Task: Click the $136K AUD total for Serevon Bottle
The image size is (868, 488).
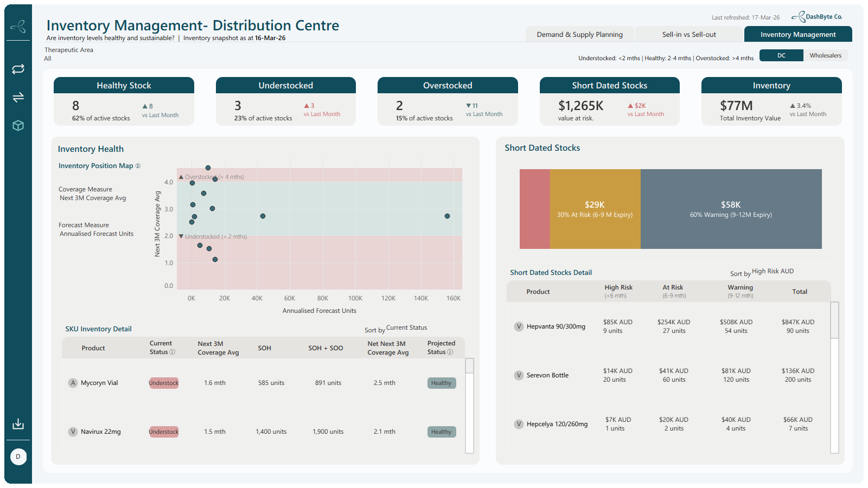Action: tap(797, 371)
